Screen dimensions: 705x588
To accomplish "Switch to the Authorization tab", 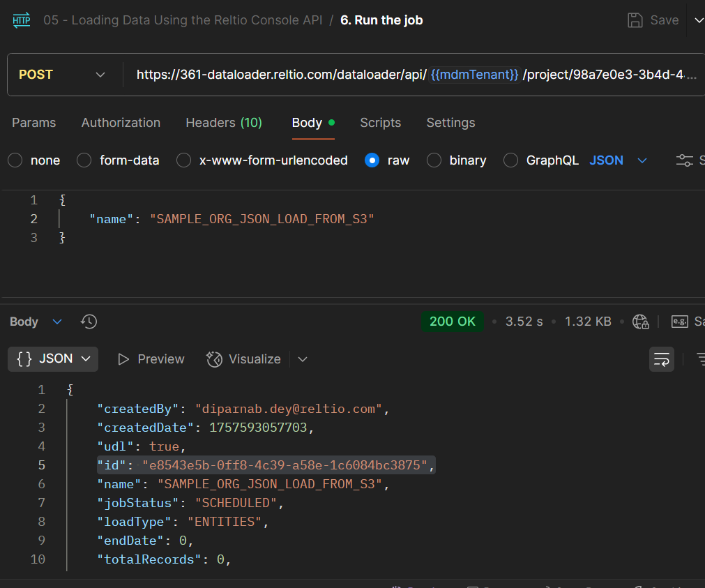I will 121,123.
